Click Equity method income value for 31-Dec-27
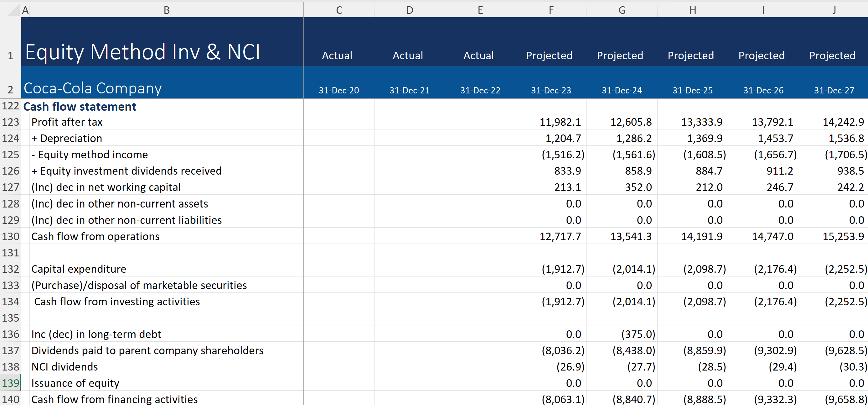 pos(845,155)
